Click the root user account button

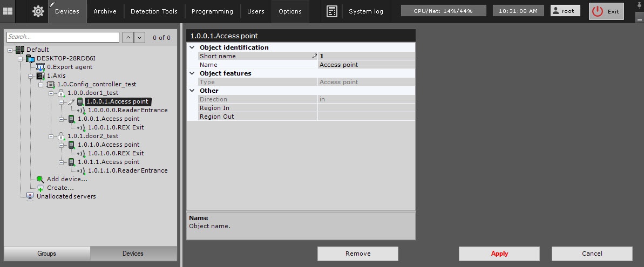[565, 11]
